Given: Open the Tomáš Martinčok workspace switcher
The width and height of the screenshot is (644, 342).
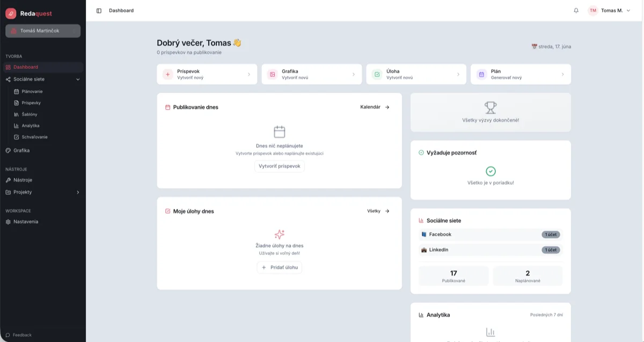Looking at the screenshot, I should pos(43,31).
